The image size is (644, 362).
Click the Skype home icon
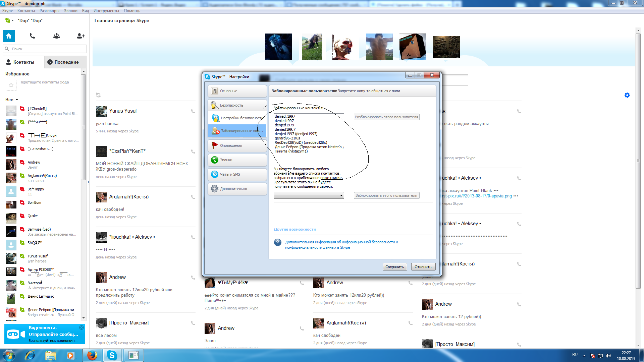(9, 36)
